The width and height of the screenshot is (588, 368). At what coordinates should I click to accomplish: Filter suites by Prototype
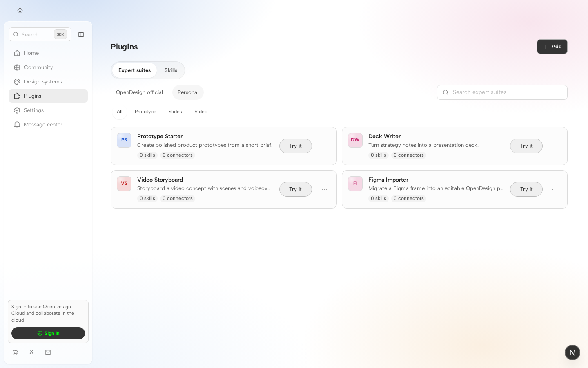tap(145, 112)
